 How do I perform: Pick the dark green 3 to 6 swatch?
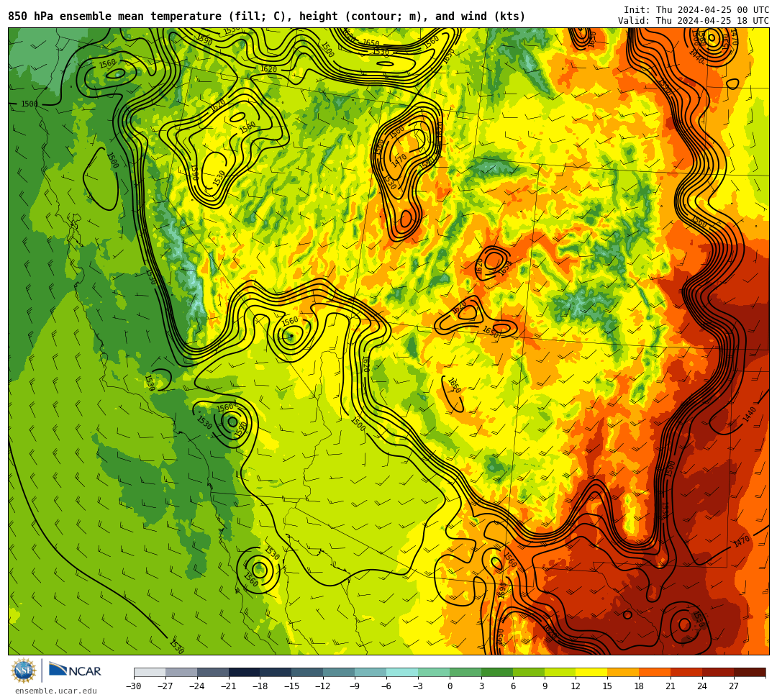point(497,672)
